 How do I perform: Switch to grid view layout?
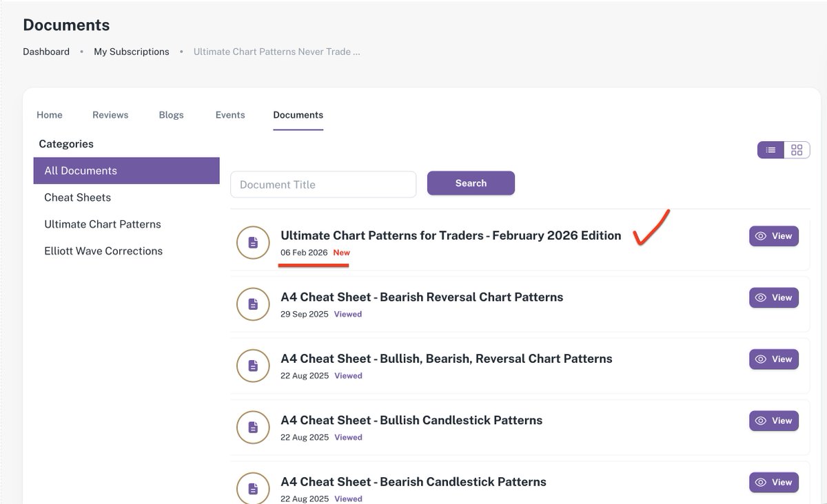[x=797, y=150]
